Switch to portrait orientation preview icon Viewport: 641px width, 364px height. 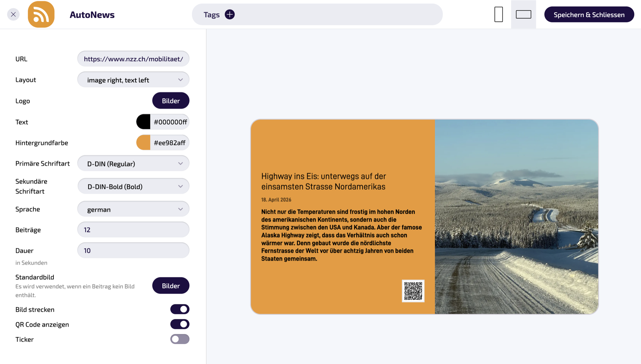[x=498, y=14]
